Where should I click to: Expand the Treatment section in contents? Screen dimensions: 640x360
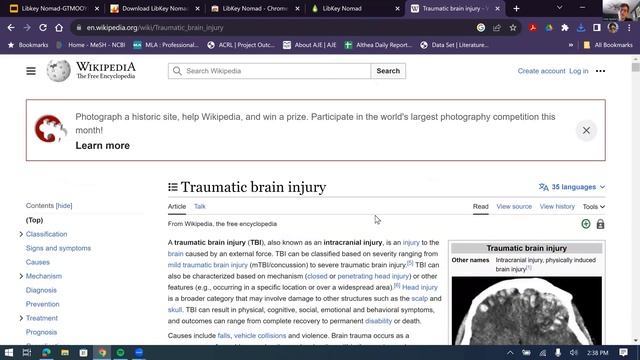coord(21,318)
